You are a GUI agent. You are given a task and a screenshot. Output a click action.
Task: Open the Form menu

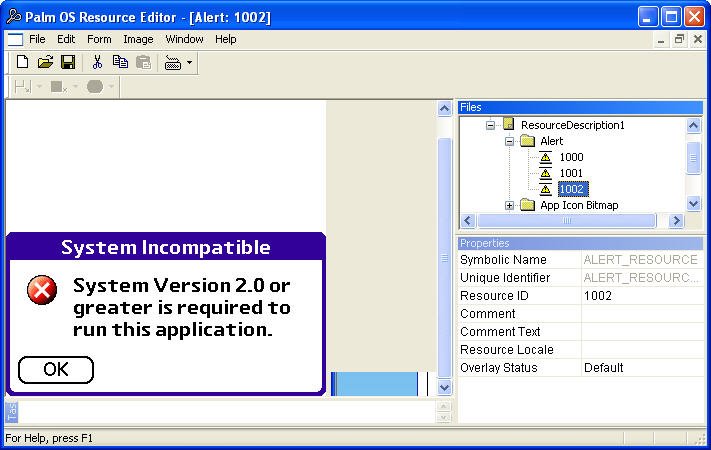[x=99, y=39]
